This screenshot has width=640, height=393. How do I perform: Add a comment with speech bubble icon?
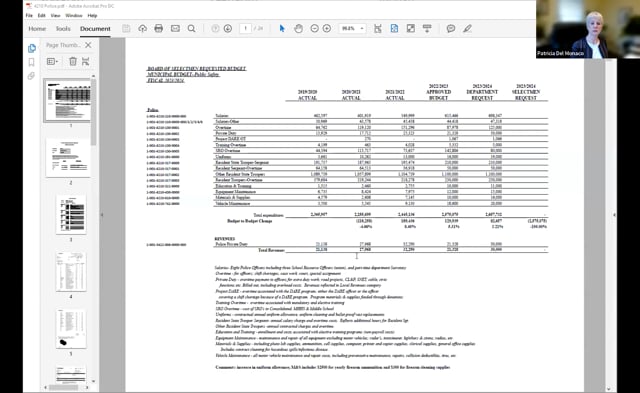[451, 29]
